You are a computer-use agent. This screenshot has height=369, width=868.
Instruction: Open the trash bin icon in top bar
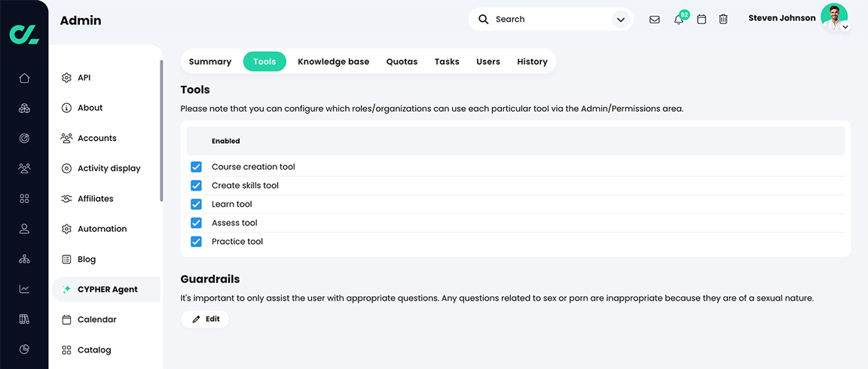coord(723,20)
